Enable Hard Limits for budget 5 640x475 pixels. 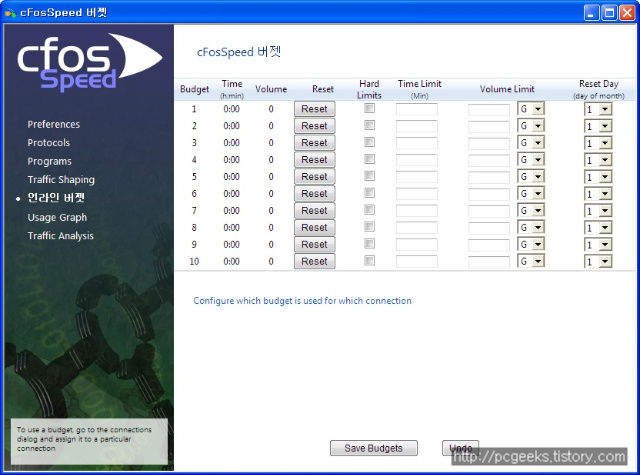click(x=369, y=176)
